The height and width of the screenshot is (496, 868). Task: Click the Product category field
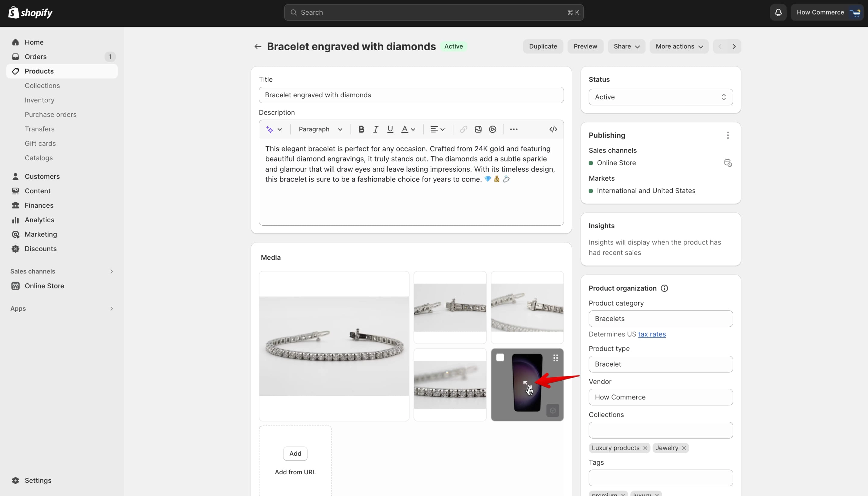point(660,319)
